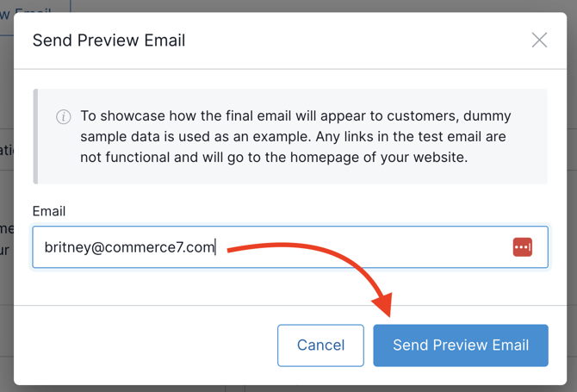Click the word "britney" in the email field
Image resolution: width=577 pixels, height=392 pixels.
tap(67, 247)
